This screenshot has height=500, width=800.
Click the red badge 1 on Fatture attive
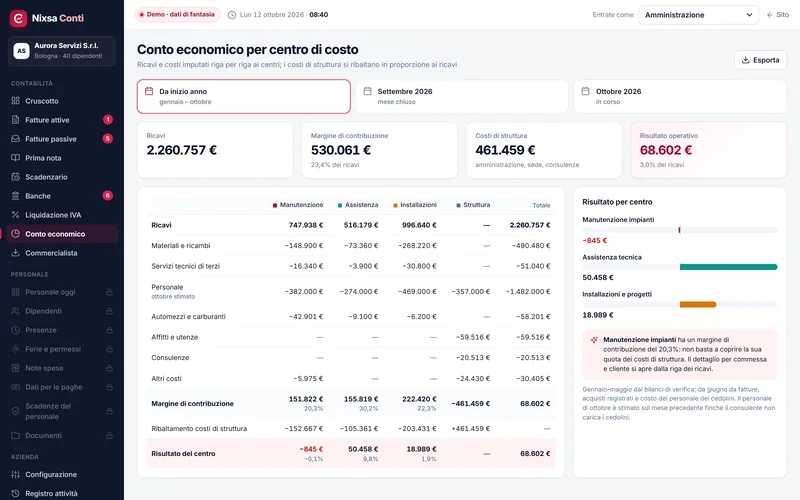click(108, 120)
